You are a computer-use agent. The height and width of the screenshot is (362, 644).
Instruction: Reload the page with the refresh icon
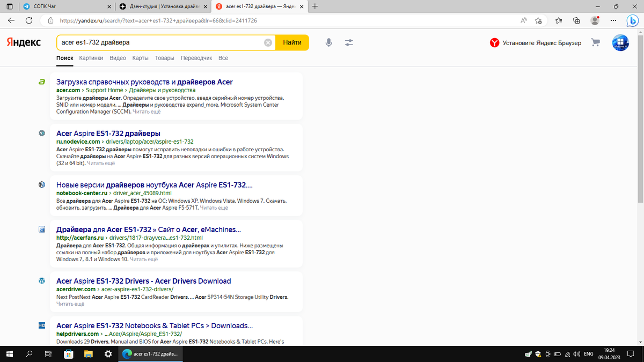29,20
